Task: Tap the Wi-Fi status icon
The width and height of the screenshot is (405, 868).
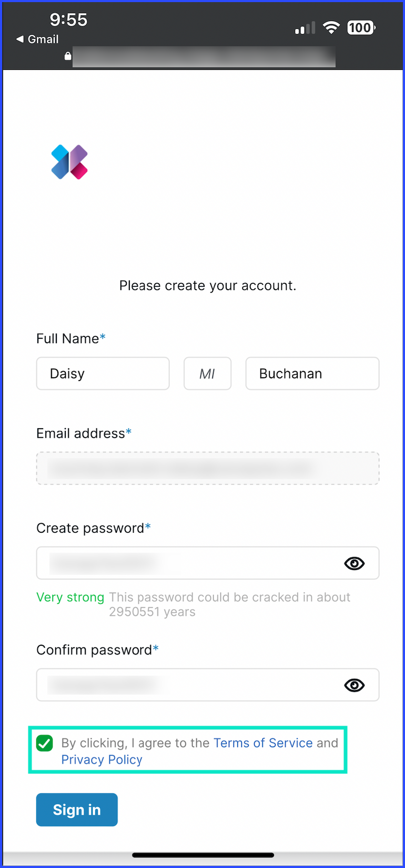Action: [331, 28]
